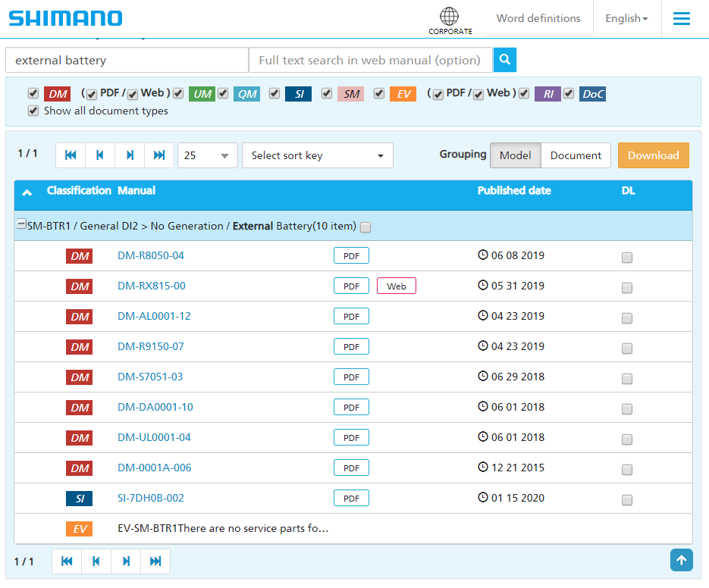Click the scroll-to-top arrow button
This screenshot has height=588, width=709.
682,560
